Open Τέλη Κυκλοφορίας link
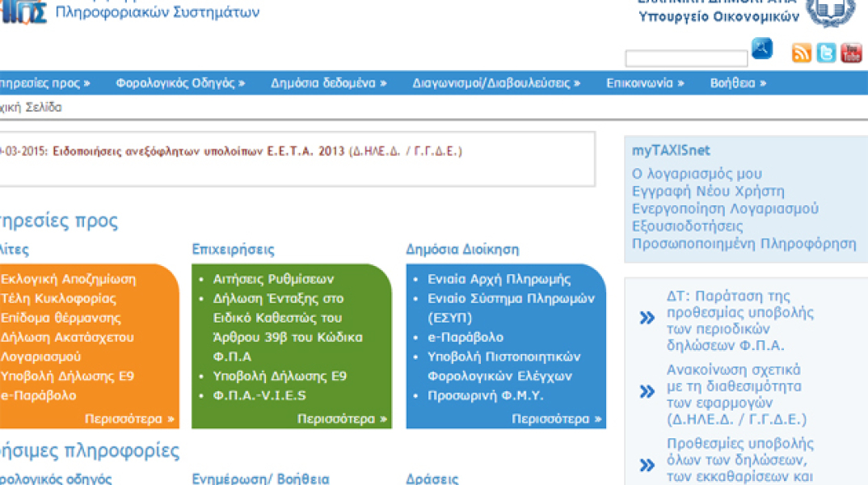The image size is (868, 485). click(58, 298)
